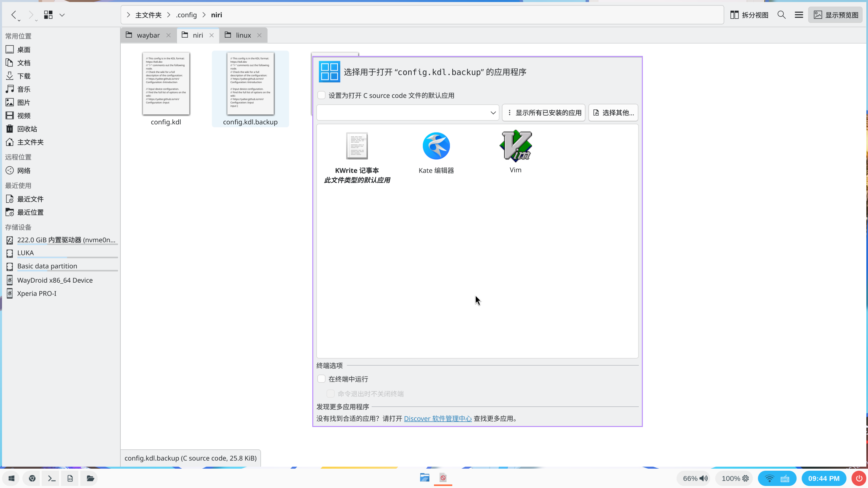Image resolution: width=868 pixels, height=488 pixels.
Task: Click the show all installed apps button
Action: click(544, 113)
